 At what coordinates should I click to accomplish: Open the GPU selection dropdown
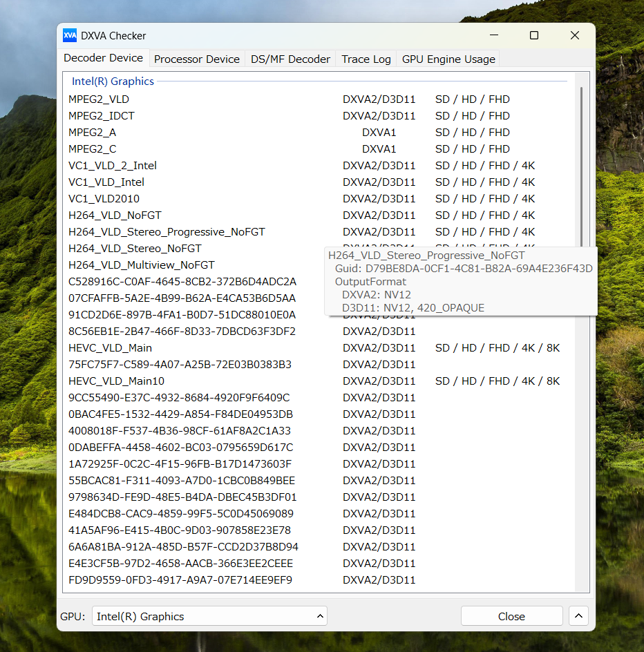tap(209, 616)
